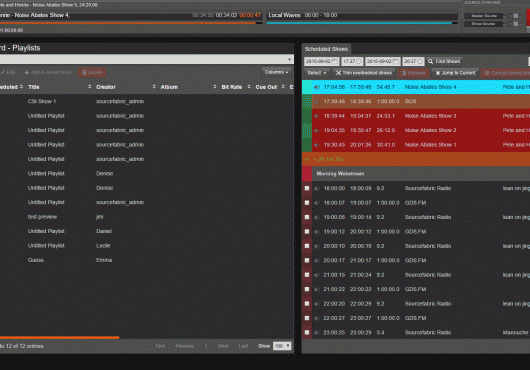Click Add to current show
The image size is (530, 370).
pyautogui.click(x=48, y=72)
